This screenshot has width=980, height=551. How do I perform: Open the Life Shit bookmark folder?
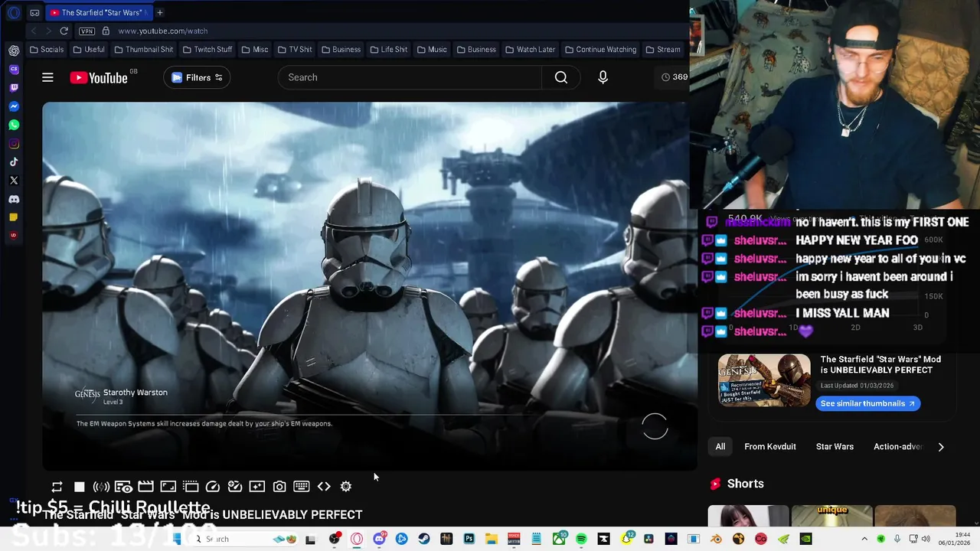click(x=389, y=50)
